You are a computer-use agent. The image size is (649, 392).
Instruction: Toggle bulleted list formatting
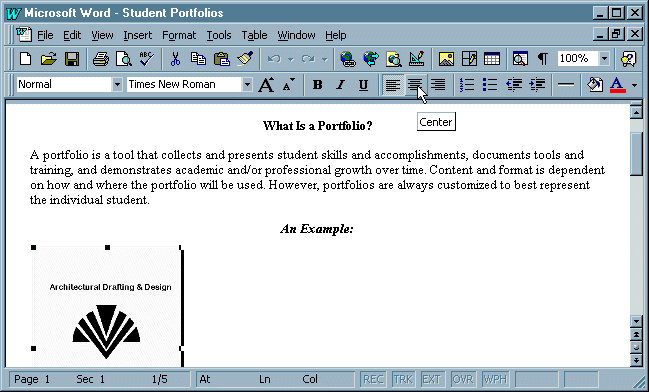pos(490,85)
